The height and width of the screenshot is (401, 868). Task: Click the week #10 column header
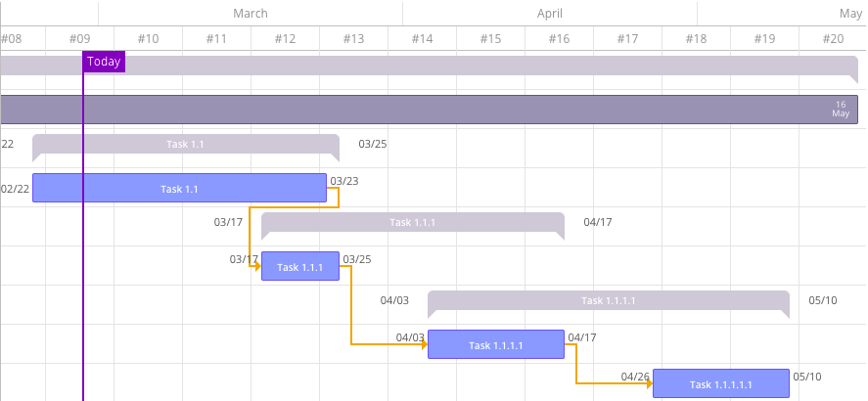(148, 38)
